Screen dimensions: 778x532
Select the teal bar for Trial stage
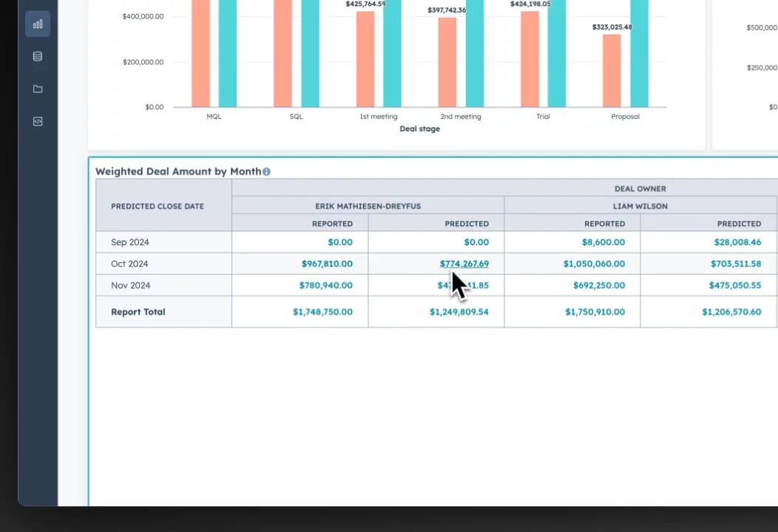click(x=557, y=53)
